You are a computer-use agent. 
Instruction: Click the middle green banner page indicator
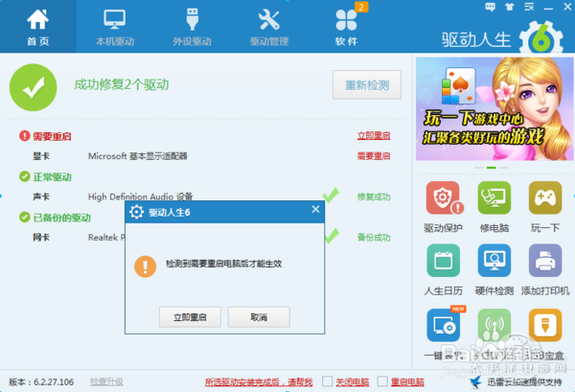(x=491, y=168)
